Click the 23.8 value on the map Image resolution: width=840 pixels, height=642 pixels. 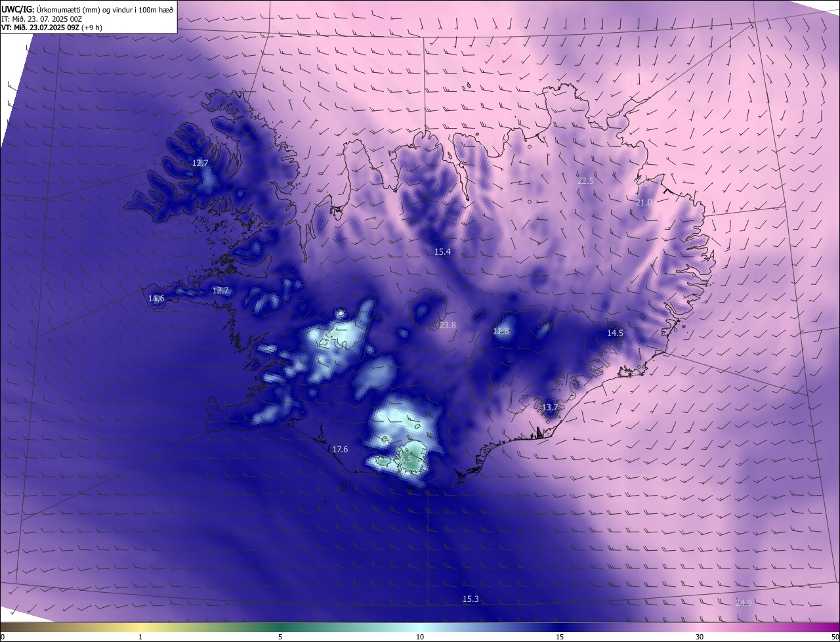coord(448,326)
